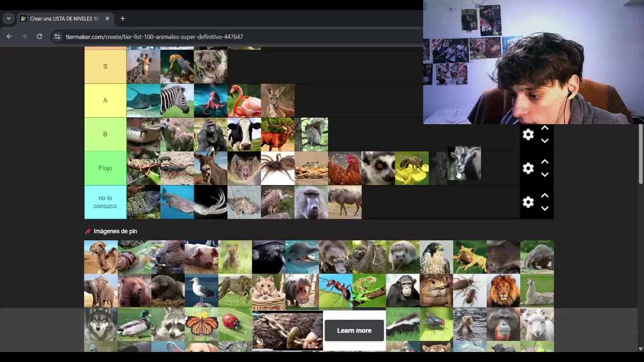Select the baboon image in no lo conozco

[311, 202]
